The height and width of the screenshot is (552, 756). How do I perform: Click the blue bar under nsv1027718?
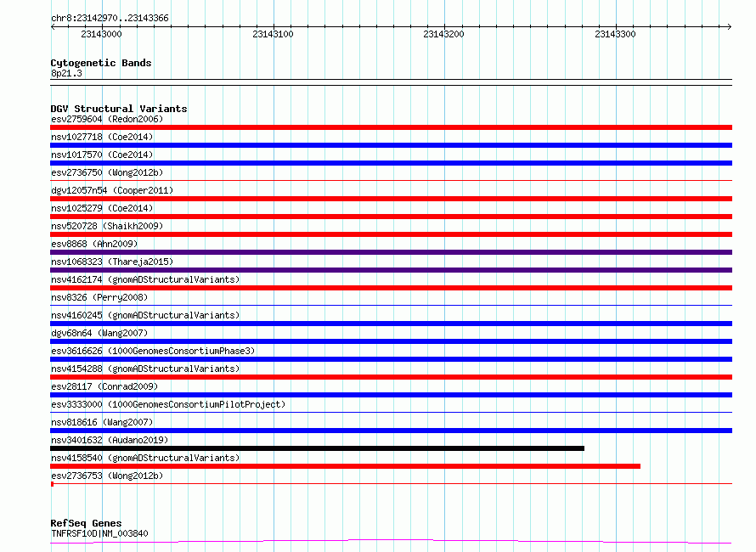pos(391,145)
